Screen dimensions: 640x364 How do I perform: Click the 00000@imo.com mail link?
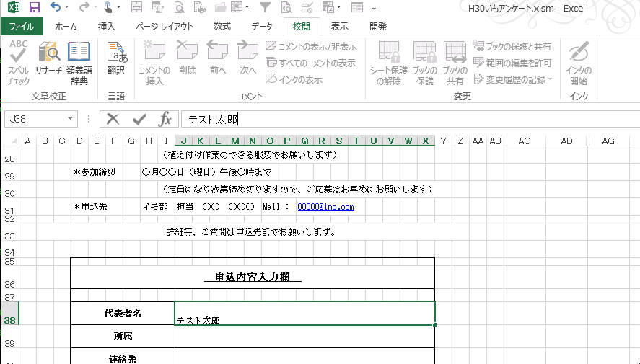[325, 207]
